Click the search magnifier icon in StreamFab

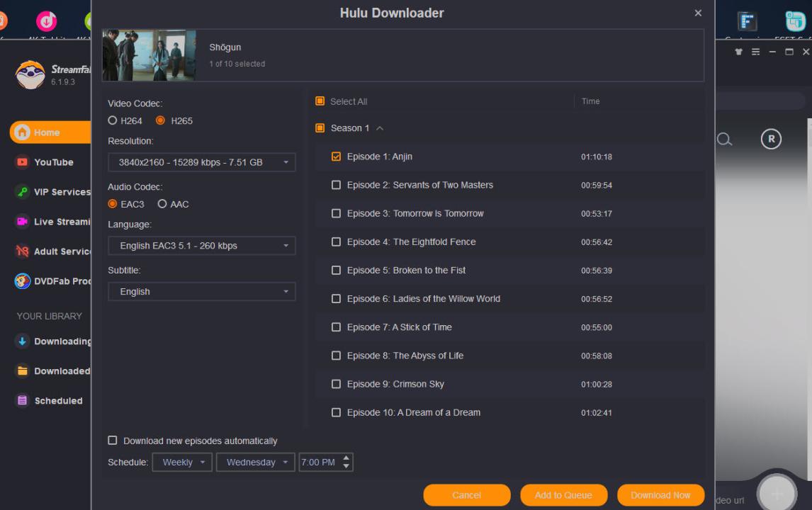click(x=724, y=139)
